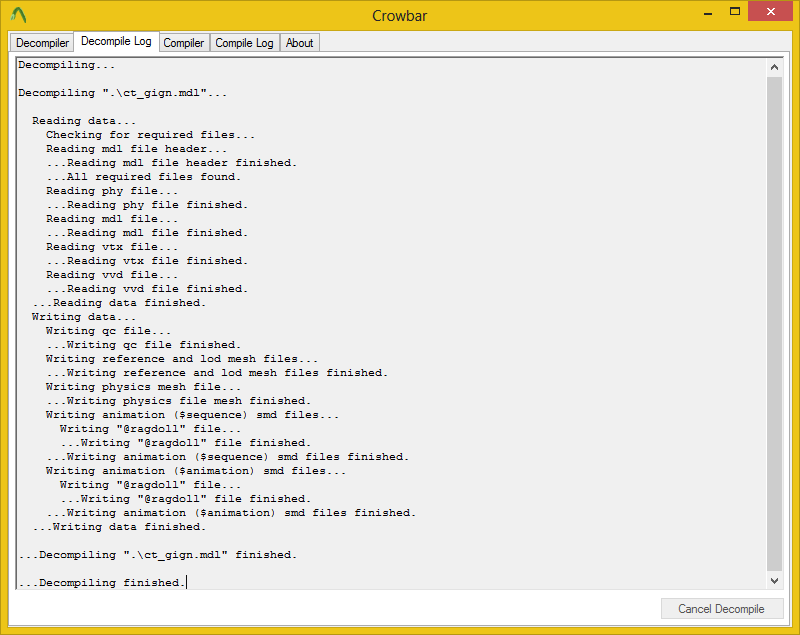Click "...Reading mdl file header finished." line
The height and width of the screenshot is (635, 800).
point(171,163)
